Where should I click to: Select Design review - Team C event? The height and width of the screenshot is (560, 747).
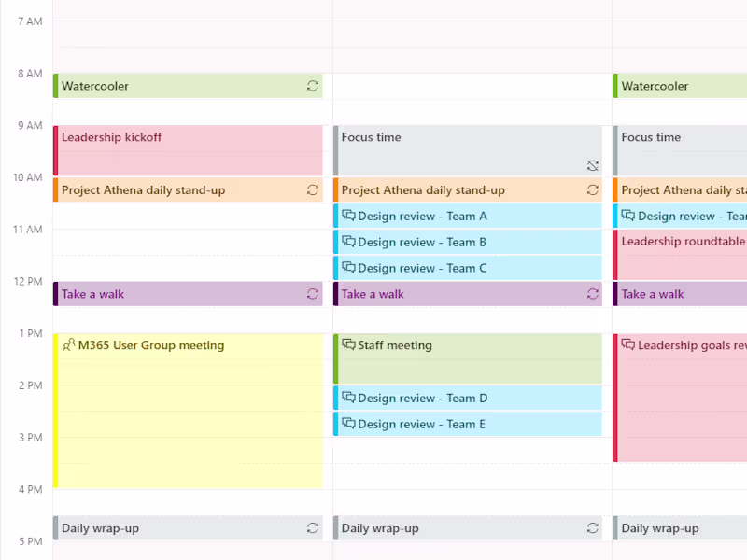coord(467,268)
